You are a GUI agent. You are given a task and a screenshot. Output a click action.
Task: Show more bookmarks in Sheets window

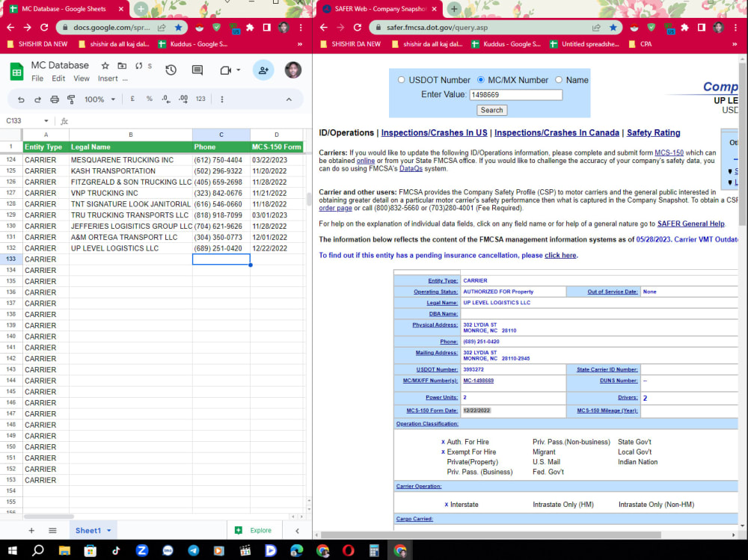click(x=300, y=44)
